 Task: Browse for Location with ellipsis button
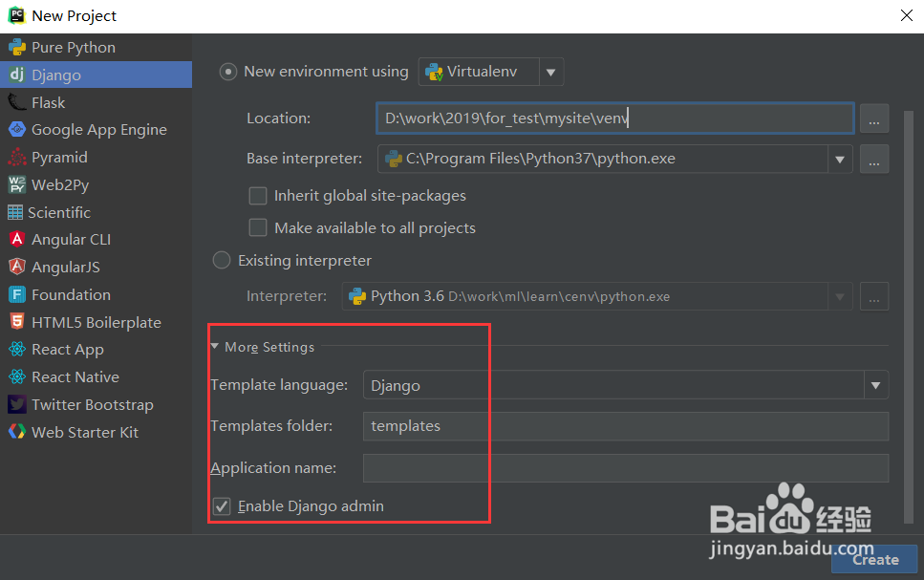coord(874,118)
